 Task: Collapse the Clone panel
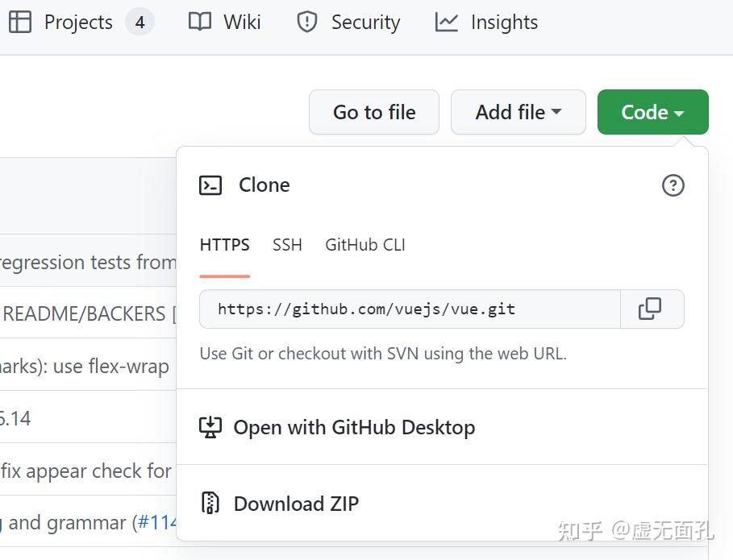[652, 112]
